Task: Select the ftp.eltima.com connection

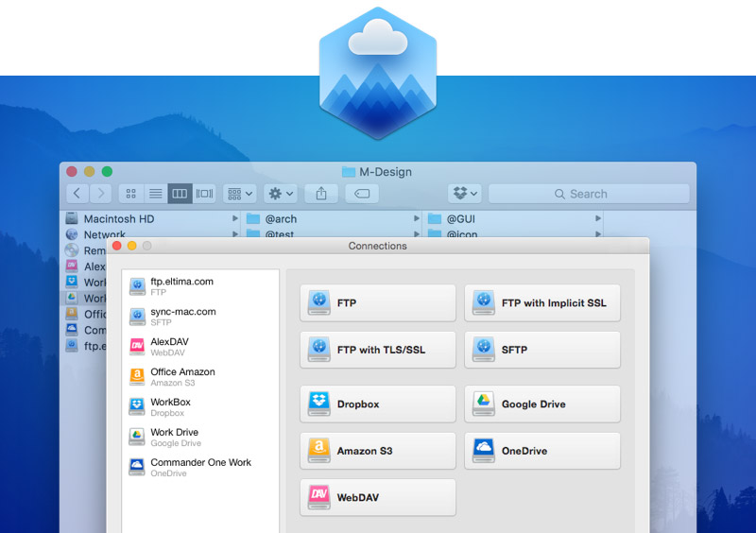Action: coord(200,286)
